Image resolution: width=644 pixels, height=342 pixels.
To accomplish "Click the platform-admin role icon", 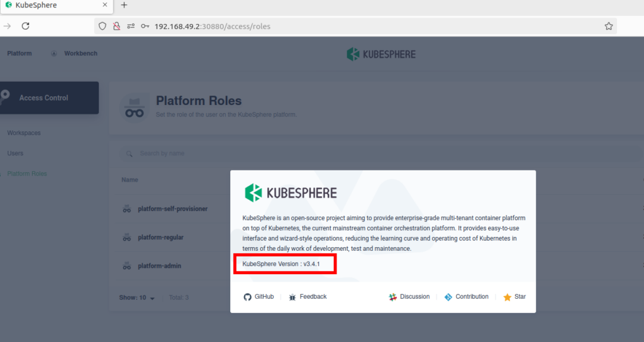I will (x=127, y=266).
